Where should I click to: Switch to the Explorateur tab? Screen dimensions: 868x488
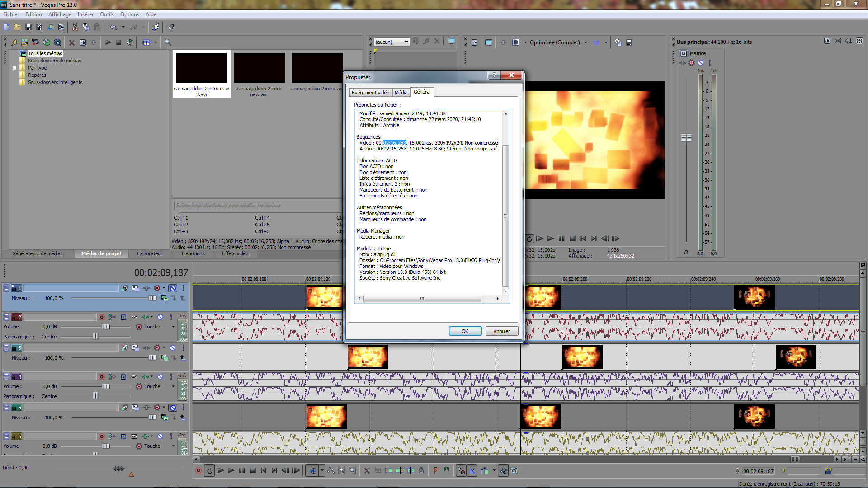coord(150,254)
